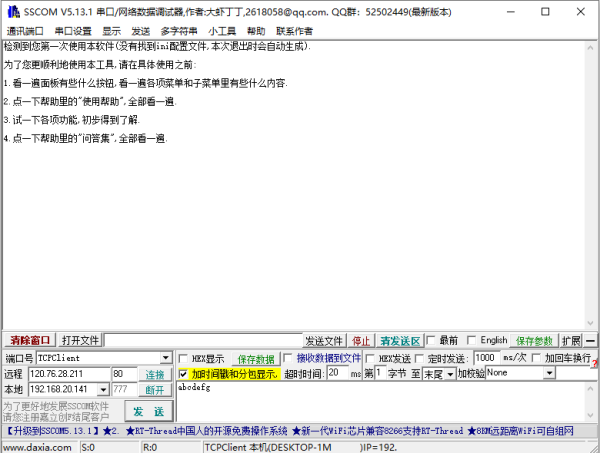This screenshot has width=600, height=453.
Task: Maximize the SSCOM window
Action: [545, 12]
